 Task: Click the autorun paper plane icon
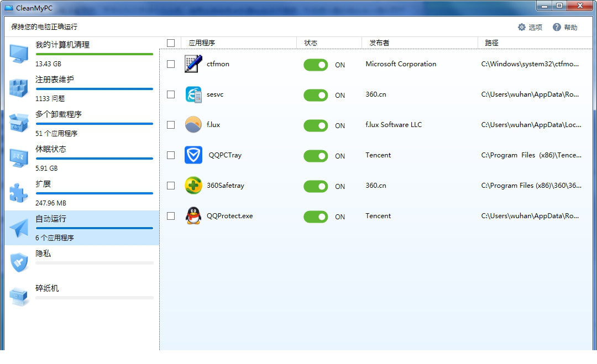coord(19,228)
